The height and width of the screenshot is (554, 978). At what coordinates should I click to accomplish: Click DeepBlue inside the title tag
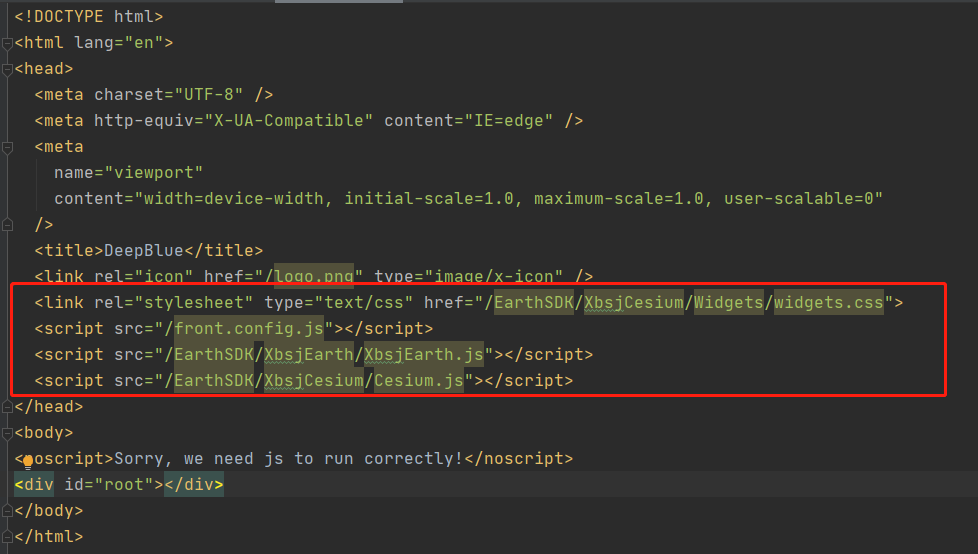coord(143,251)
